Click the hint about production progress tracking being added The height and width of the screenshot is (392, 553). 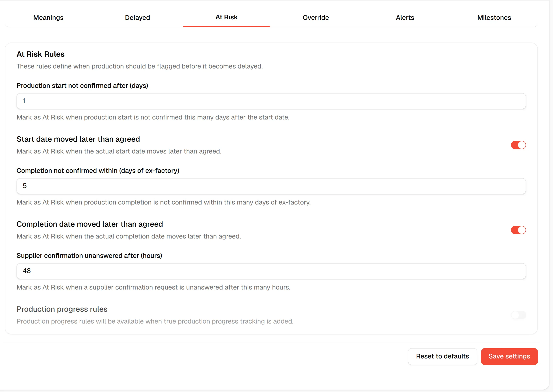(155, 321)
